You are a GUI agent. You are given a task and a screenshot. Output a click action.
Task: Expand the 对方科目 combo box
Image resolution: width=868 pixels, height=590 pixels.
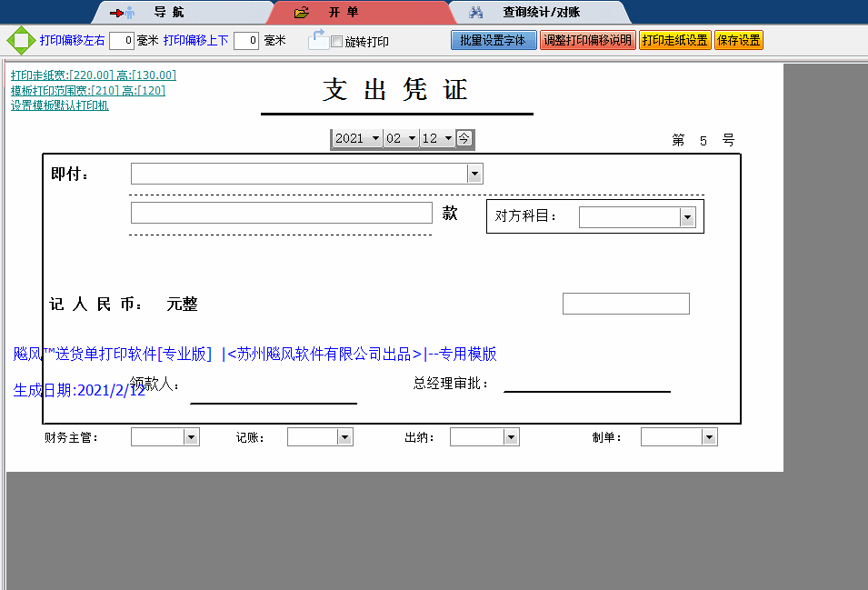pyautogui.click(x=686, y=217)
